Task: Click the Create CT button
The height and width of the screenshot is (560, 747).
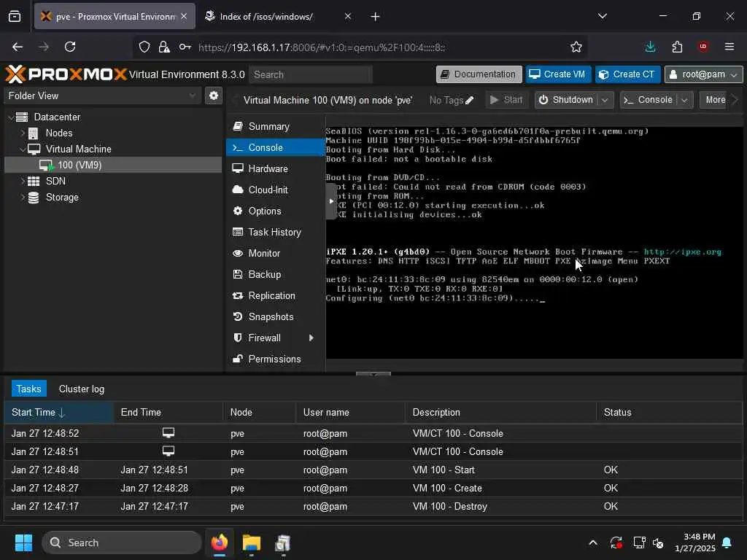Action: click(627, 74)
